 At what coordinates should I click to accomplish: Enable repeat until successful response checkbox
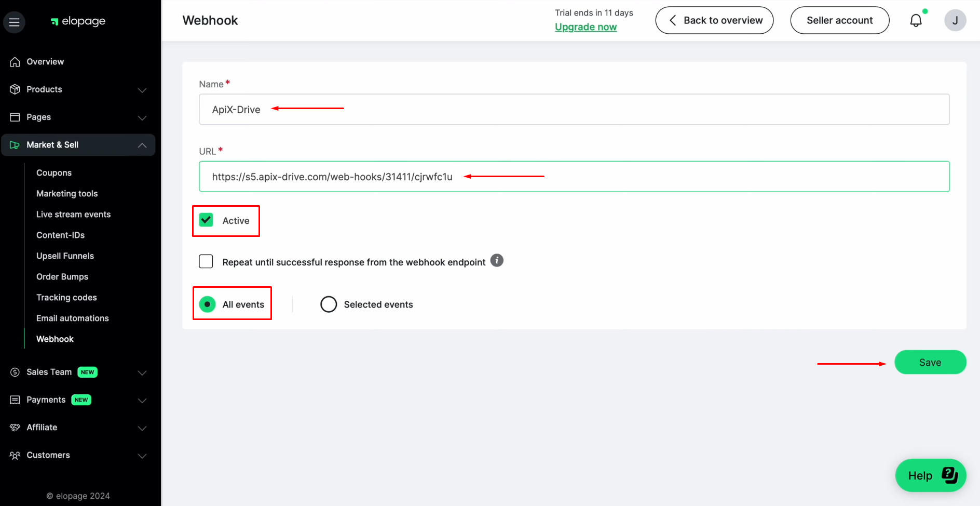[x=206, y=261]
